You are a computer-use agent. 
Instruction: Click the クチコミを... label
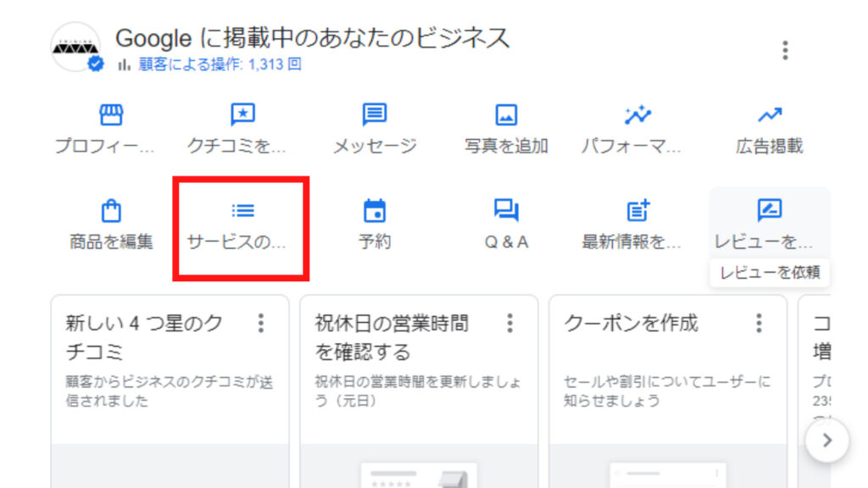[x=236, y=146]
